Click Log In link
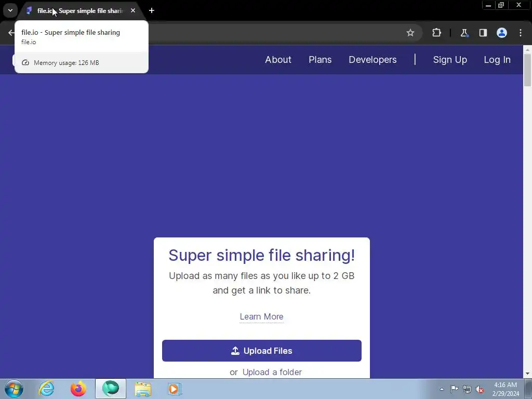Screen dimensions: 532x399 pos(497,60)
